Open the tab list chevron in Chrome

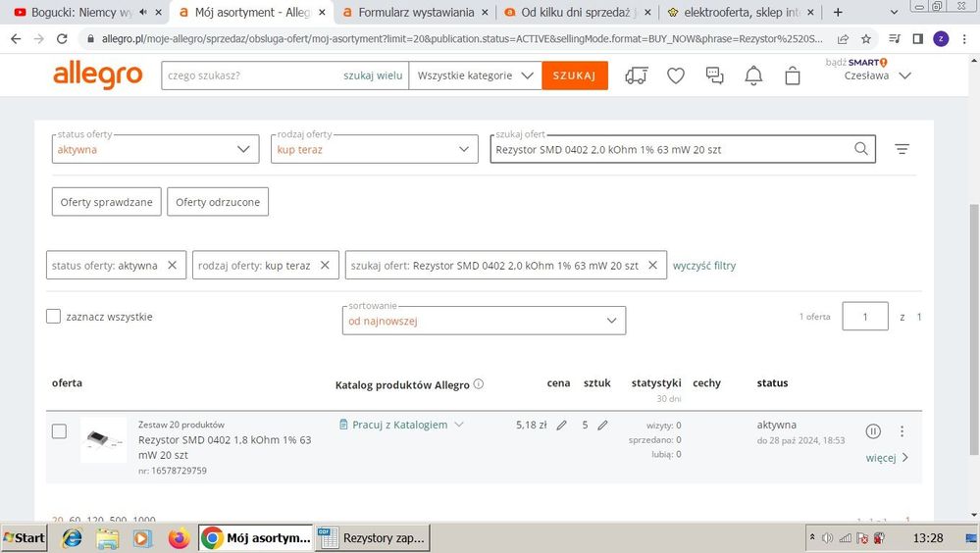(894, 12)
